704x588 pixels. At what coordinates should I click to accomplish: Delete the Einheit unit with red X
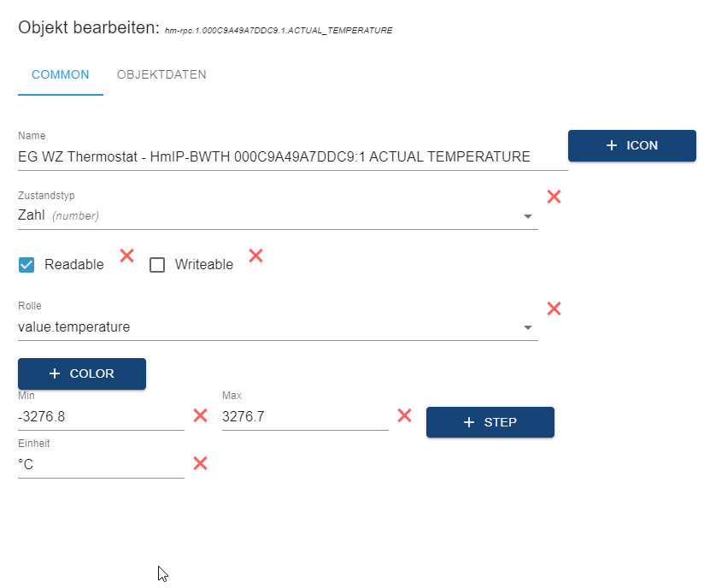[x=201, y=463]
